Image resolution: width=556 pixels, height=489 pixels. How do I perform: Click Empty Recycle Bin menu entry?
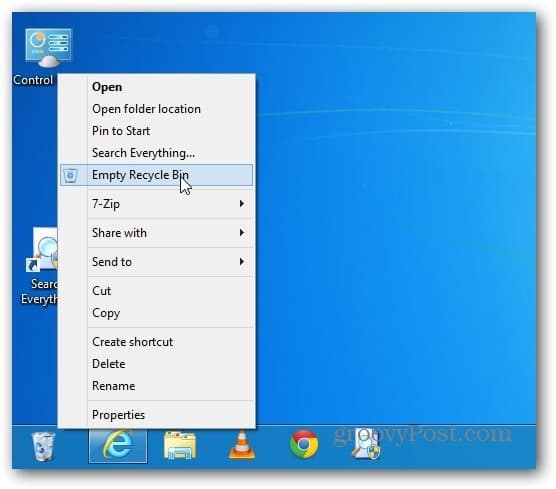click(x=156, y=175)
